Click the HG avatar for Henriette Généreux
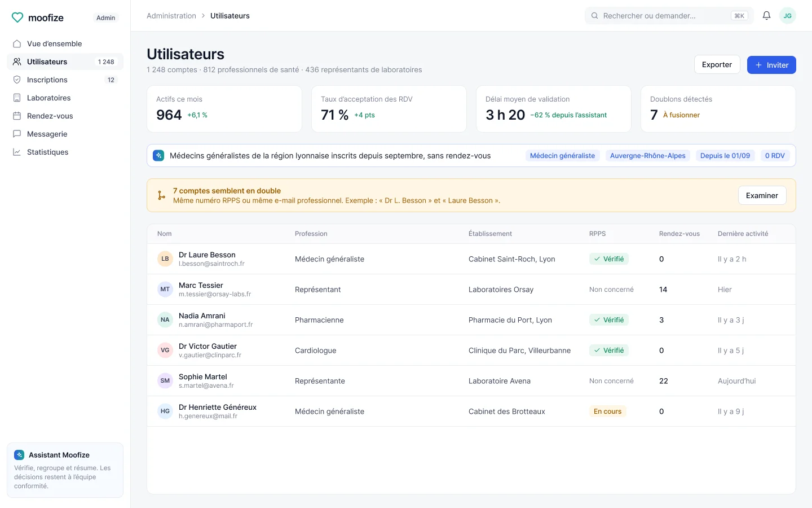This screenshot has width=812, height=508. click(x=165, y=411)
